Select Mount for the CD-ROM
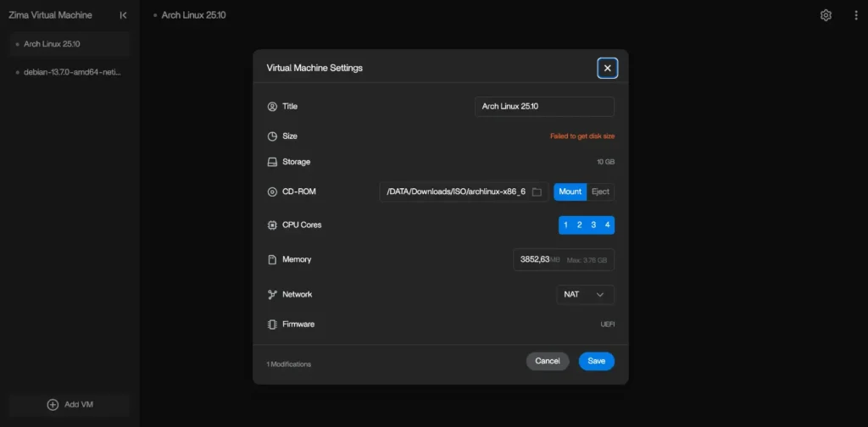Screen dimensions: 868x427 click(570, 192)
